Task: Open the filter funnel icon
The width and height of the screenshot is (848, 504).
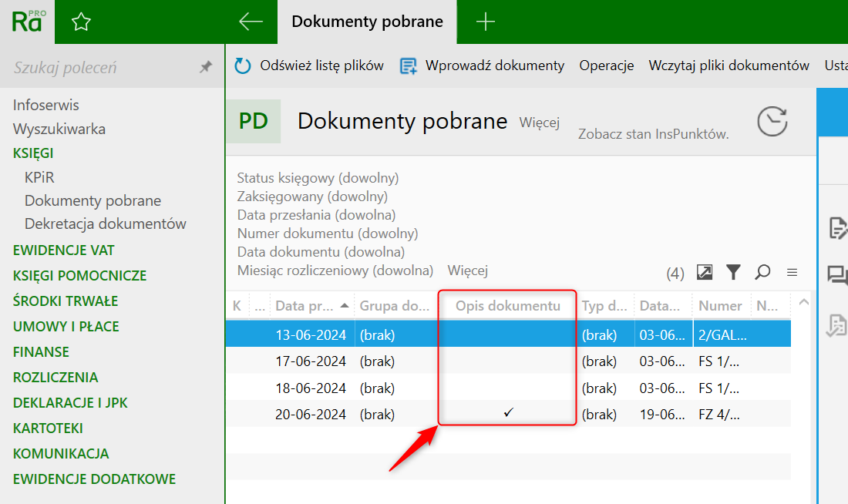Action: click(733, 272)
